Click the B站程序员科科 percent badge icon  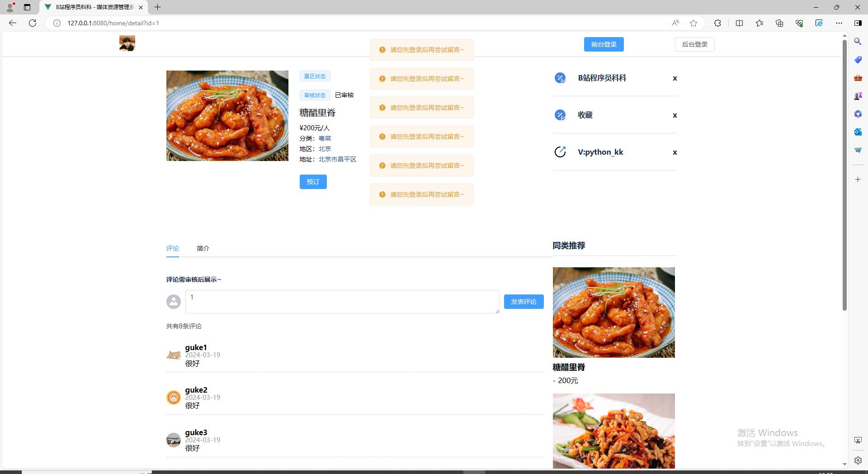point(560,78)
